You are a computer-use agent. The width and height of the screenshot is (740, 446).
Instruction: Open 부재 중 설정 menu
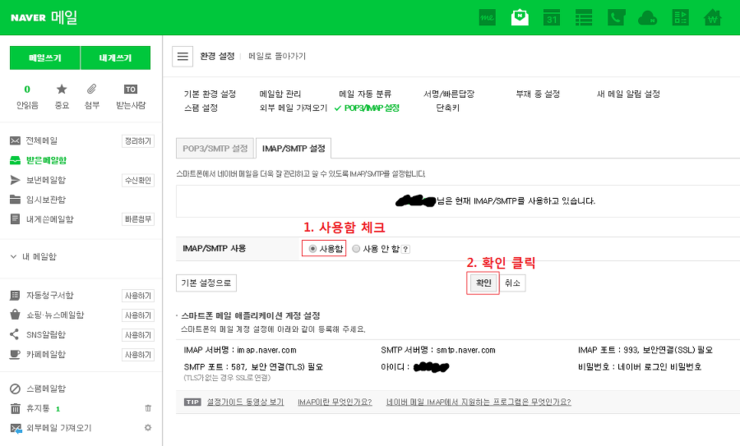tap(538, 94)
